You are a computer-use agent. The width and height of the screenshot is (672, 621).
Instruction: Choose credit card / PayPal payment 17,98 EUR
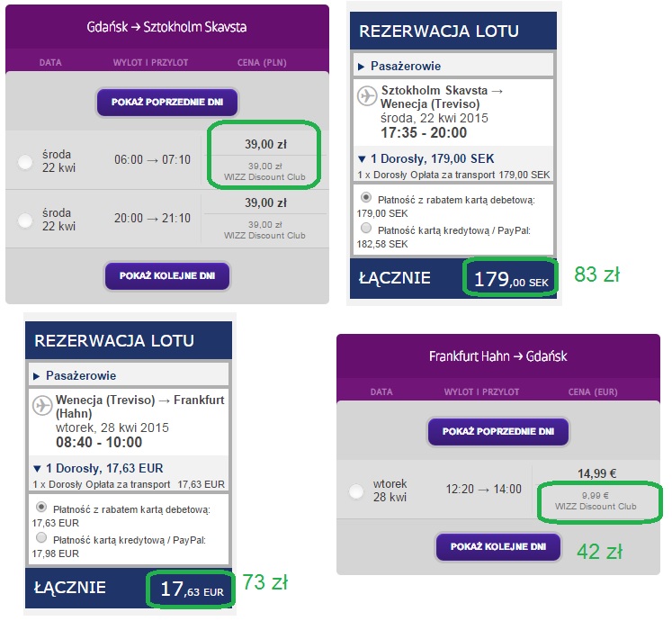coord(41,537)
